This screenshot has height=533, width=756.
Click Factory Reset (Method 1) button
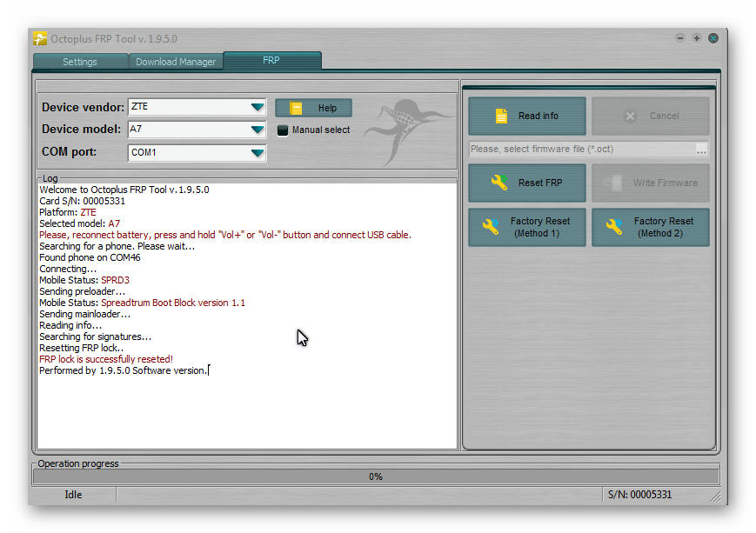(527, 227)
